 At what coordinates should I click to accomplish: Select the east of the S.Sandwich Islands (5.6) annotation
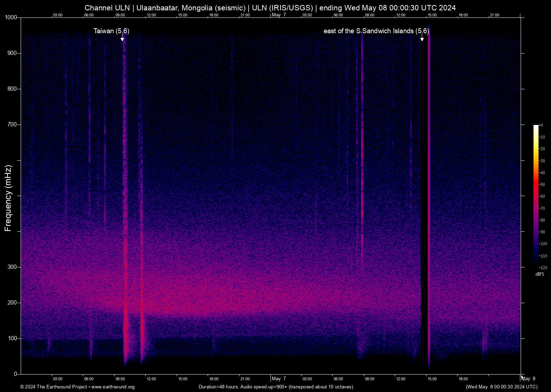(376, 31)
